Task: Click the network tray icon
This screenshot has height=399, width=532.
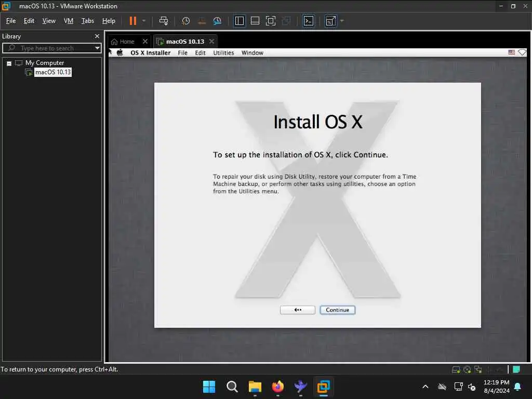Action: [458, 387]
